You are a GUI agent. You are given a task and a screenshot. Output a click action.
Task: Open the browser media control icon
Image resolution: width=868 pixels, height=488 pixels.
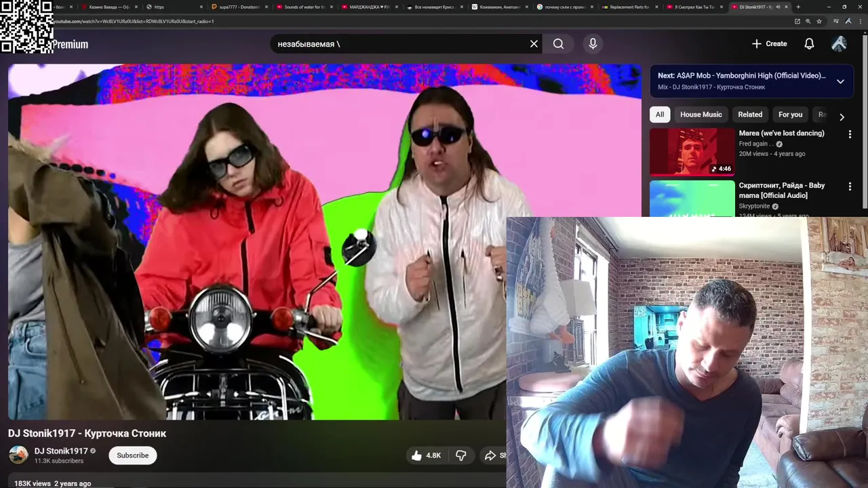click(837, 21)
